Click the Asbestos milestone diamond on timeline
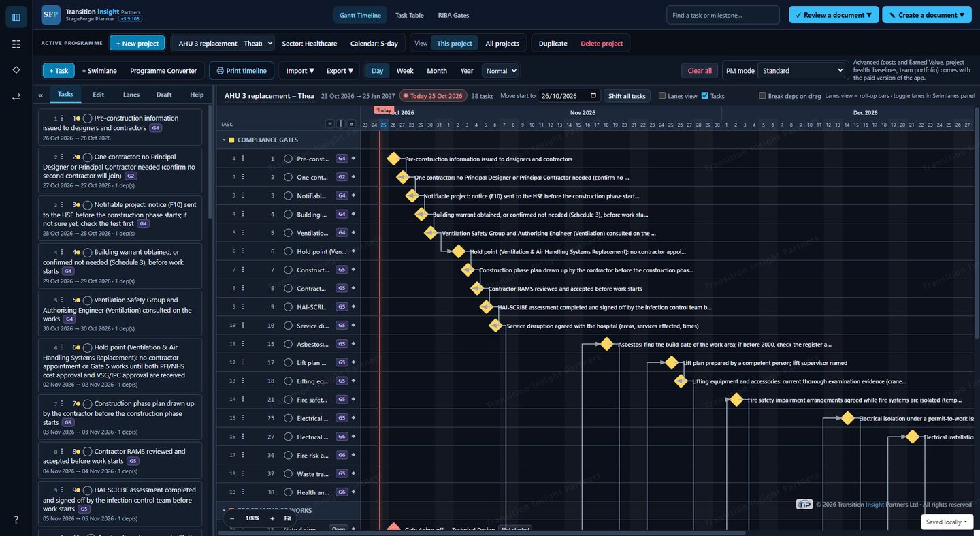 606,344
